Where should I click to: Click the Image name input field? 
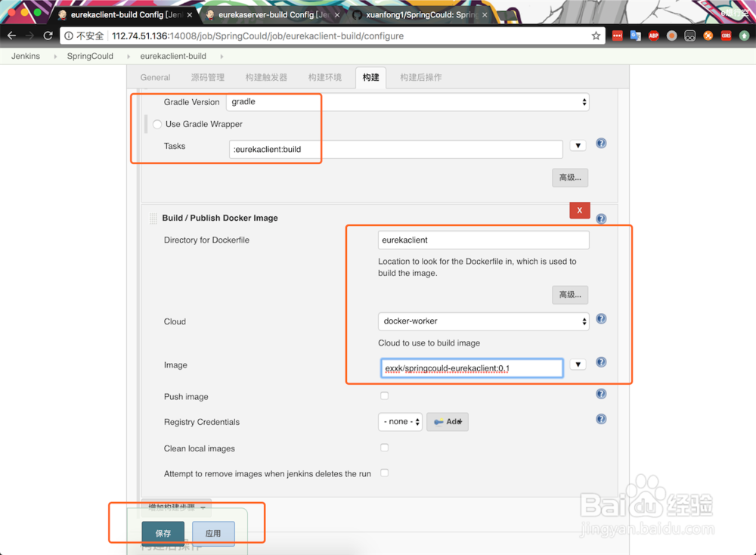pyautogui.click(x=472, y=368)
